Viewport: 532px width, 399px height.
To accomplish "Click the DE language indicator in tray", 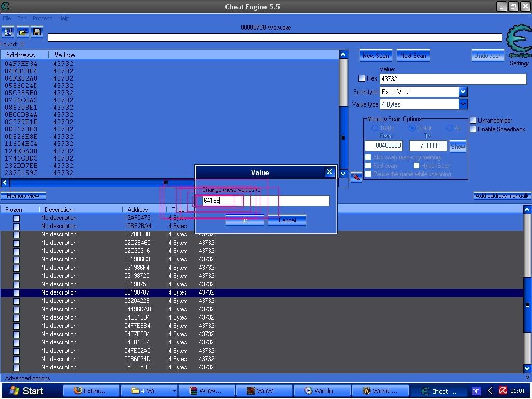I will [476, 391].
